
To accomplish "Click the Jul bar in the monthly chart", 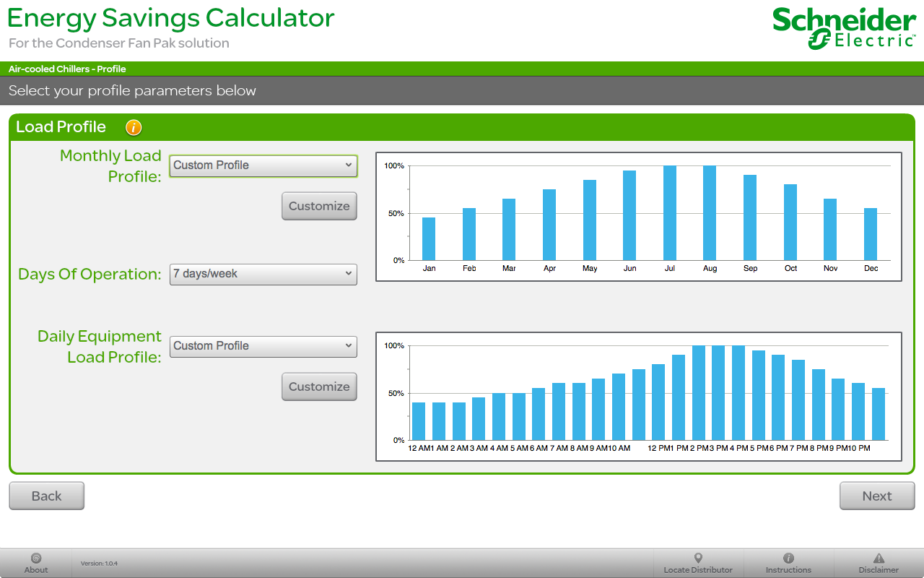I will (x=670, y=213).
